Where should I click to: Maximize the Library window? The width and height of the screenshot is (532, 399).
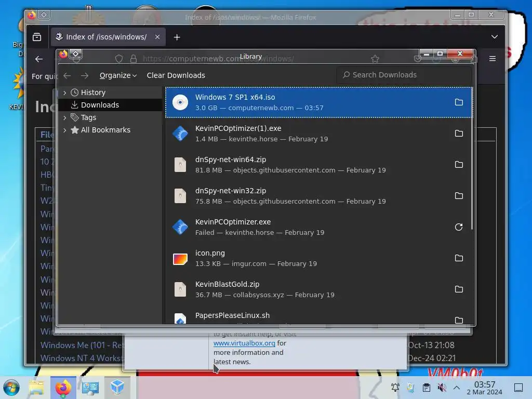(440, 54)
